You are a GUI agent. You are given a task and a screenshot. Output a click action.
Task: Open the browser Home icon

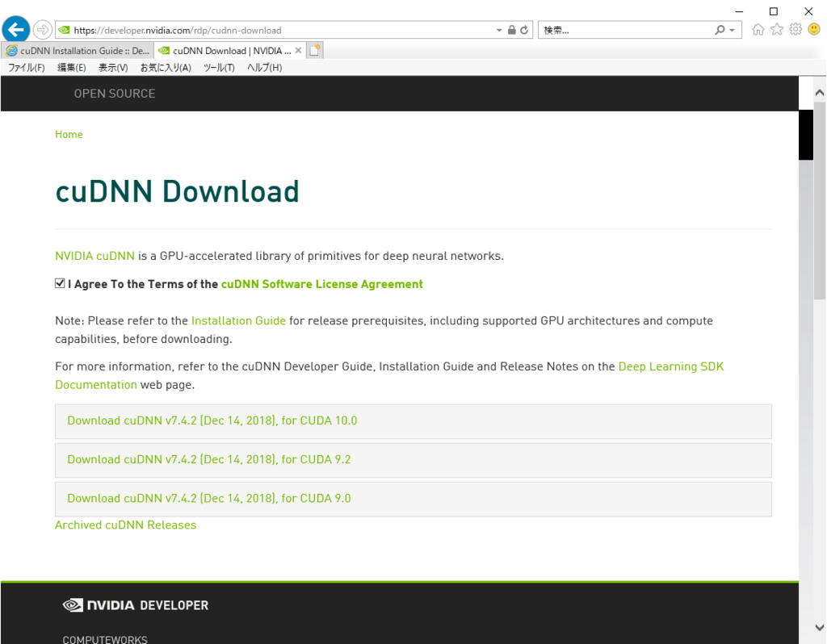tap(758, 30)
